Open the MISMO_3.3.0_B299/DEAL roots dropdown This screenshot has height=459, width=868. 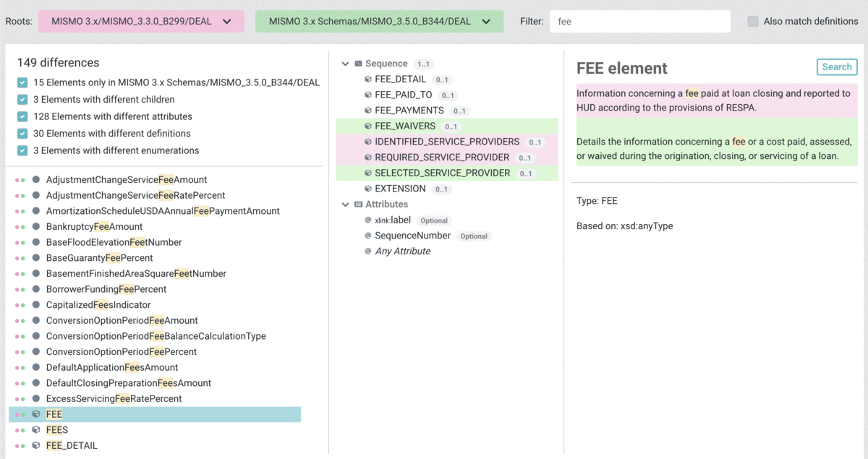pyautogui.click(x=141, y=21)
